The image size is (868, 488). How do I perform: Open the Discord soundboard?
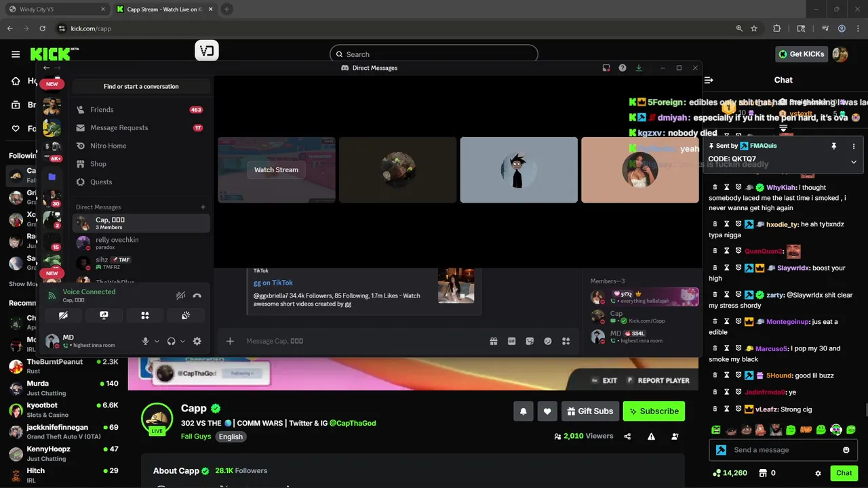(x=185, y=315)
